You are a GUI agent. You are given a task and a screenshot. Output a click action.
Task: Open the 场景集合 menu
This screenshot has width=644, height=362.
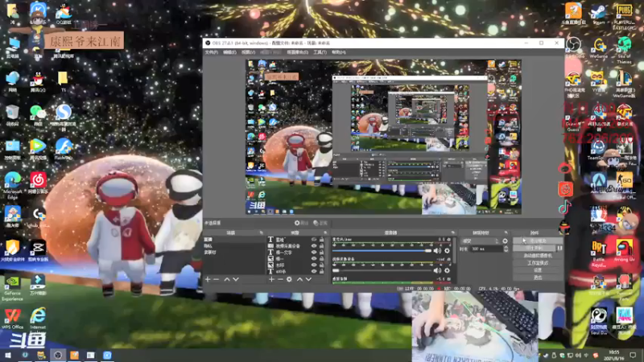(297, 52)
